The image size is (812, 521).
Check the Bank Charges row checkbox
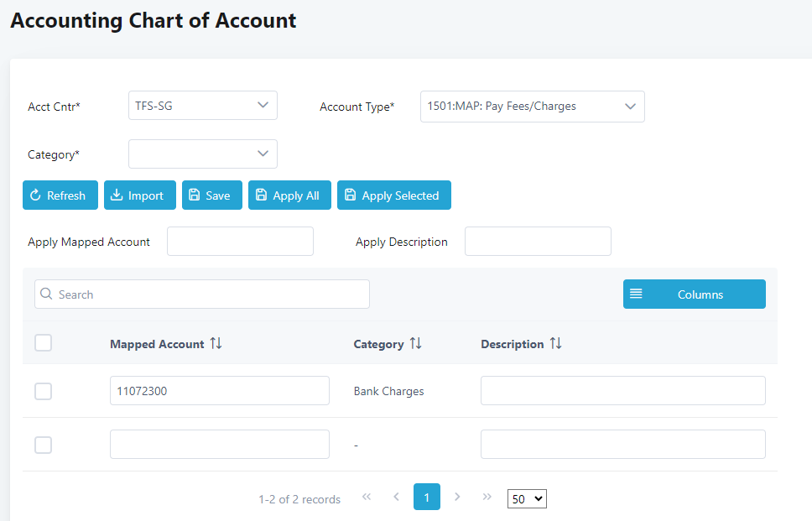point(44,391)
